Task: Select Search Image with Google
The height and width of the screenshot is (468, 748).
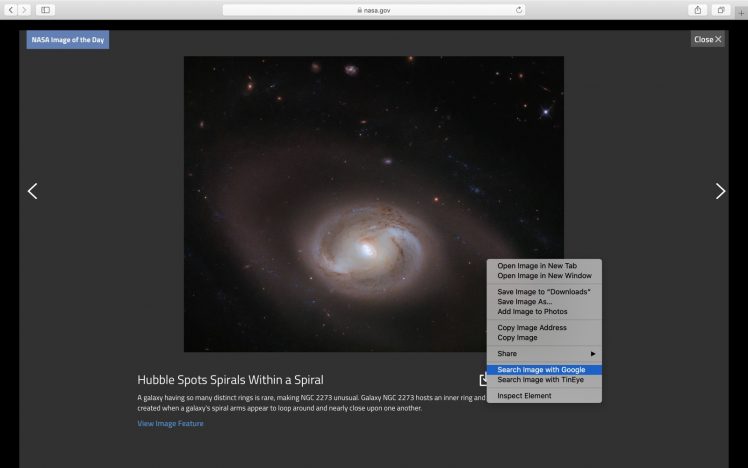Action: coord(541,370)
